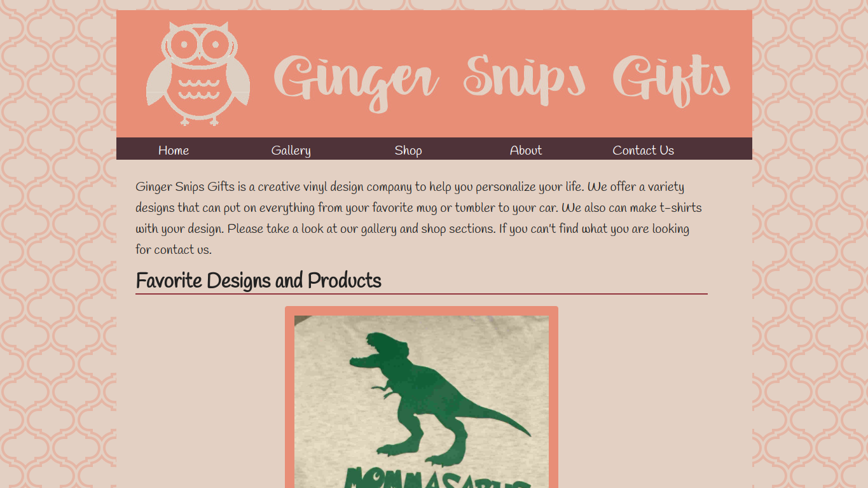
Task: Open the Home page
Action: pyautogui.click(x=174, y=150)
